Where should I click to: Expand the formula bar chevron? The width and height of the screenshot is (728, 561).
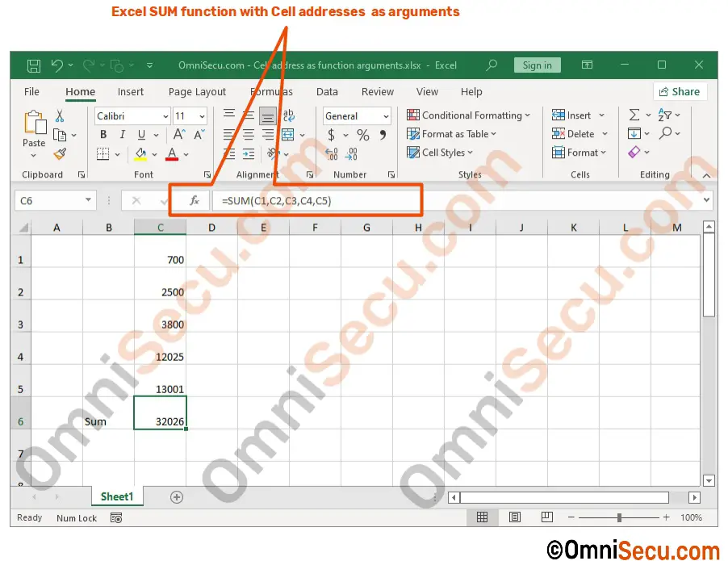tap(706, 200)
